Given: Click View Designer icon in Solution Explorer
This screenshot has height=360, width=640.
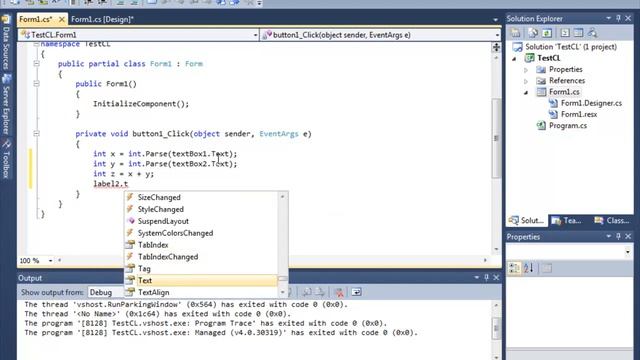Looking at the screenshot, I should click(x=578, y=33).
